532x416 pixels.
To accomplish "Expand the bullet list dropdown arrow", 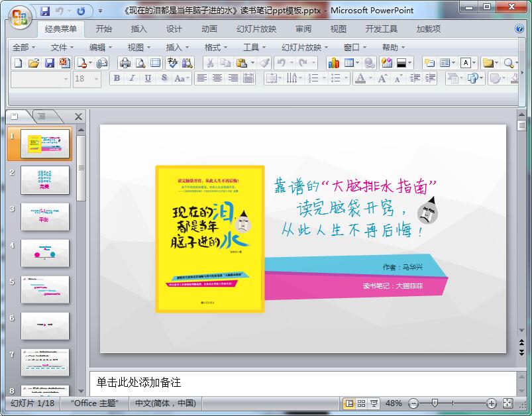I will tap(346, 79).
